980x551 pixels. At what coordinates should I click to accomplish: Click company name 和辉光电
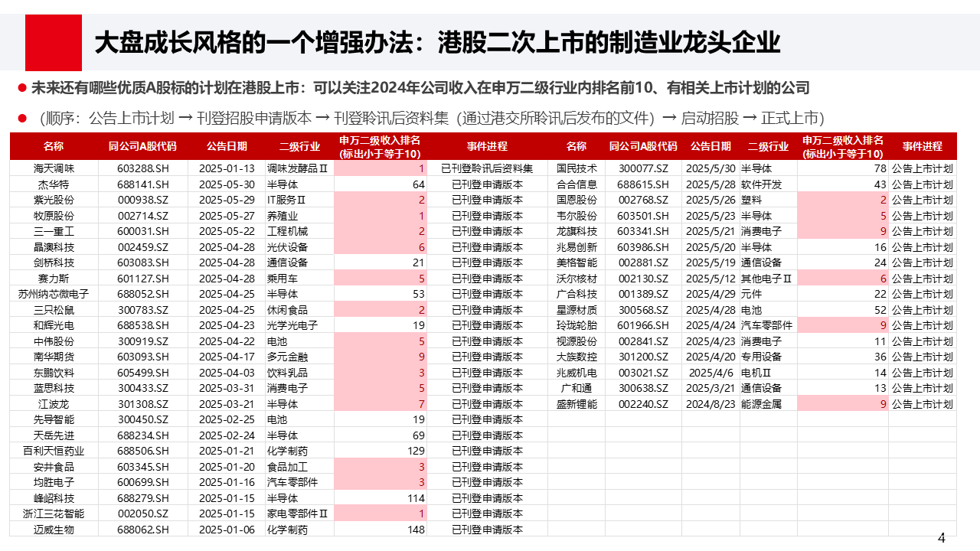pyautogui.click(x=54, y=325)
